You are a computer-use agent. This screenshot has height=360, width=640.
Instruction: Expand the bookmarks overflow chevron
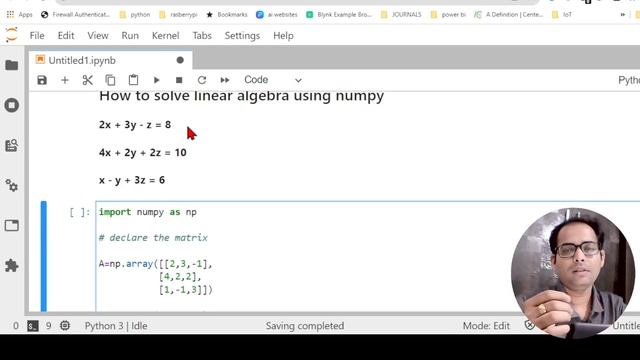click(x=622, y=15)
